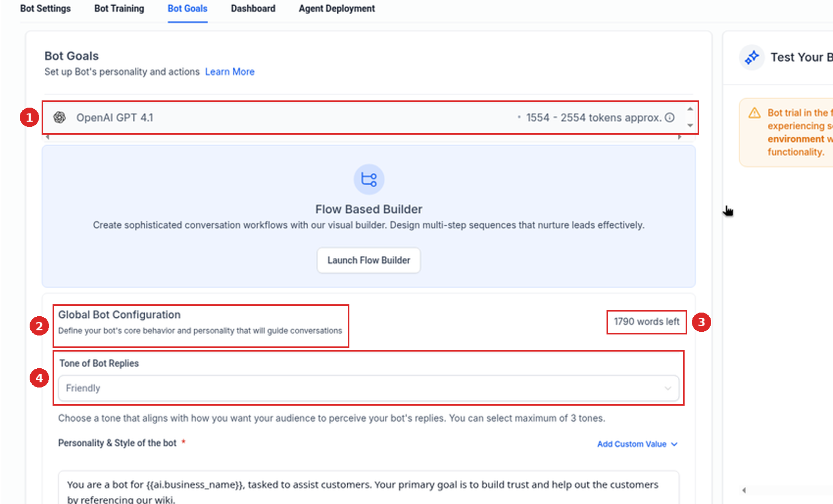Click the bot trial warning triangle icon
This screenshot has width=833, height=504.
click(754, 113)
